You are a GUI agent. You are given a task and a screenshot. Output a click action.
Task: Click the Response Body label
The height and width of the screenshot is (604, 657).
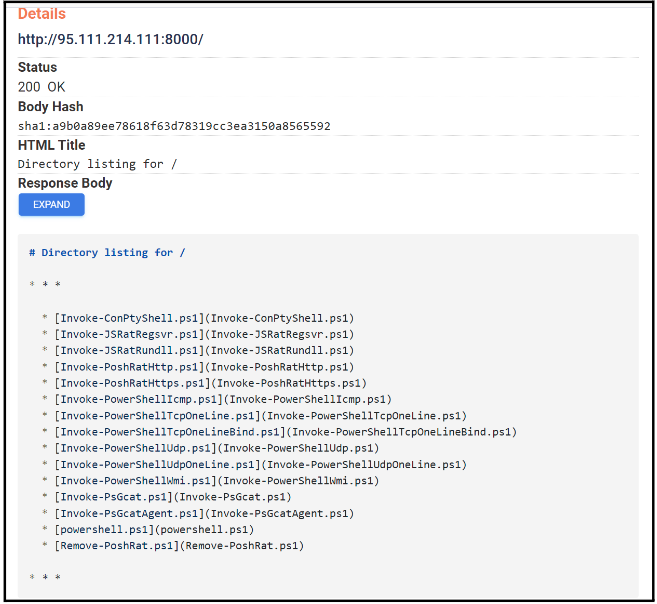[x=65, y=183]
